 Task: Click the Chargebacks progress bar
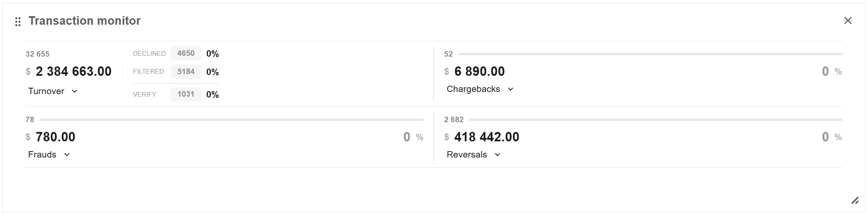tap(650, 54)
